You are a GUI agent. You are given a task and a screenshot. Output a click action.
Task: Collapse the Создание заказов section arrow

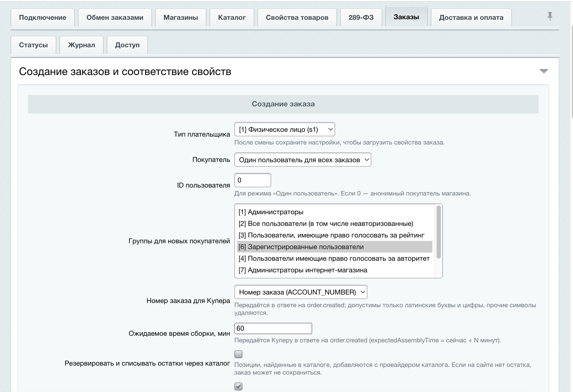tap(544, 71)
